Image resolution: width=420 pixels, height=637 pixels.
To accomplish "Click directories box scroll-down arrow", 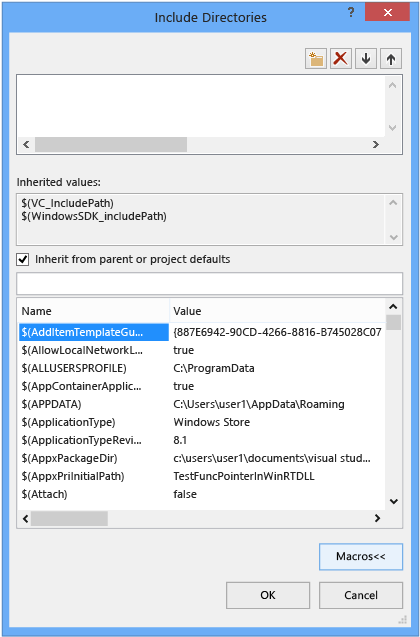I will point(392,128).
